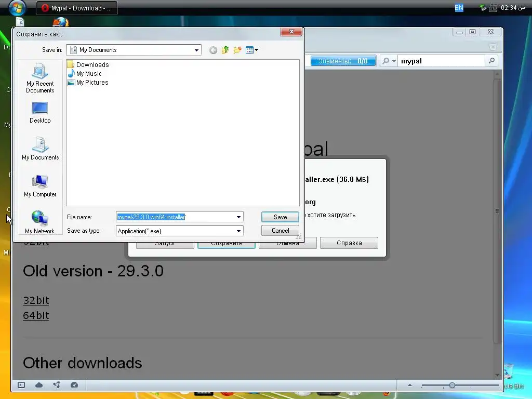Select the My Pictures folder

(88, 83)
